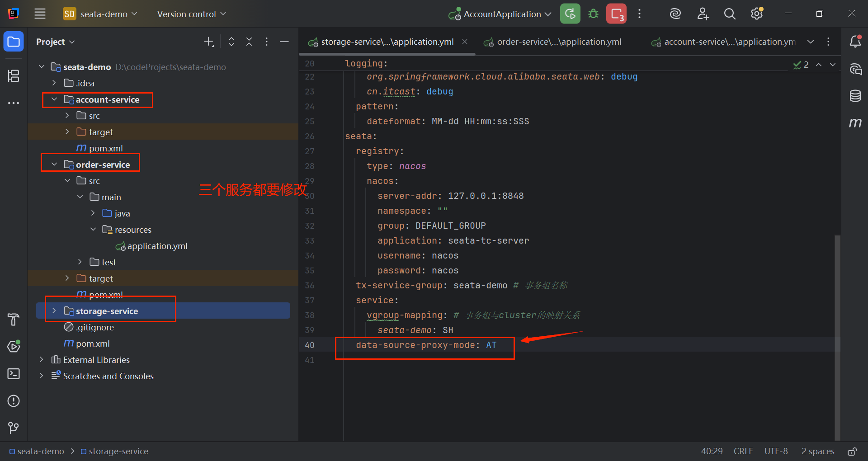Expand Scratches and Consoles node

pyautogui.click(x=42, y=376)
